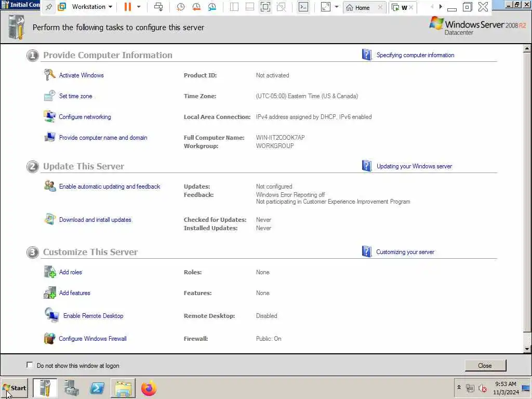Click the stretch guest display icon
The width and height of the screenshot is (532, 399).
point(325,7)
